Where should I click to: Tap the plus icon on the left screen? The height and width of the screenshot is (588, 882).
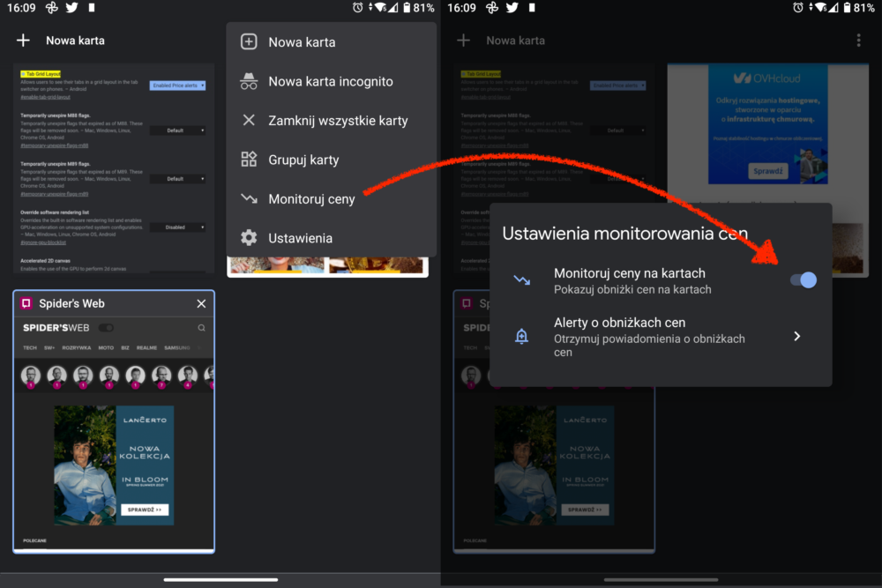23,41
